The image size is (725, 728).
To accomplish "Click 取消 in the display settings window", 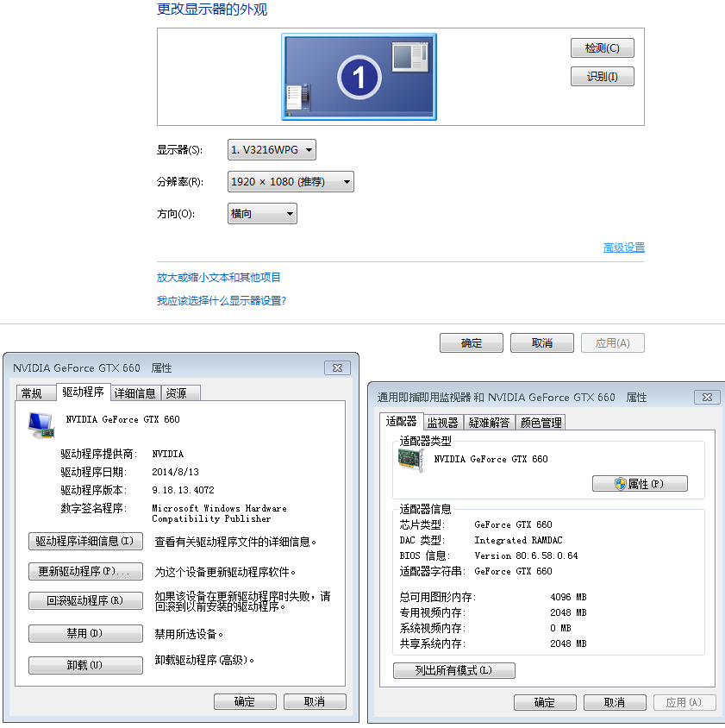I will coord(541,343).
